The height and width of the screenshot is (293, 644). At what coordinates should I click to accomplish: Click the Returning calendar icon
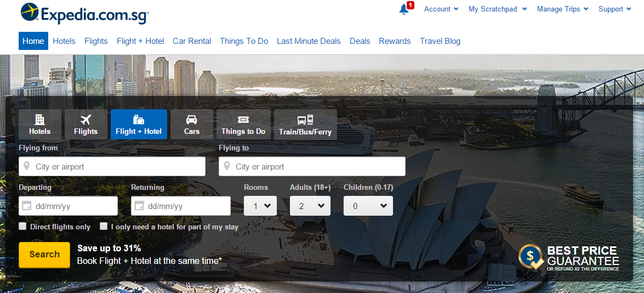[x=139, y=206]
